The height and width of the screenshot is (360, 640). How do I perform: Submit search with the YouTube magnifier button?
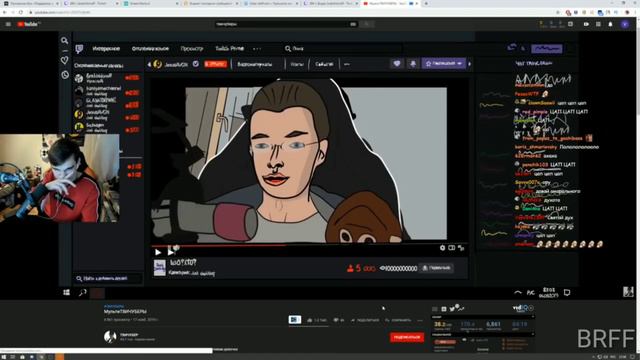[367, 24]
